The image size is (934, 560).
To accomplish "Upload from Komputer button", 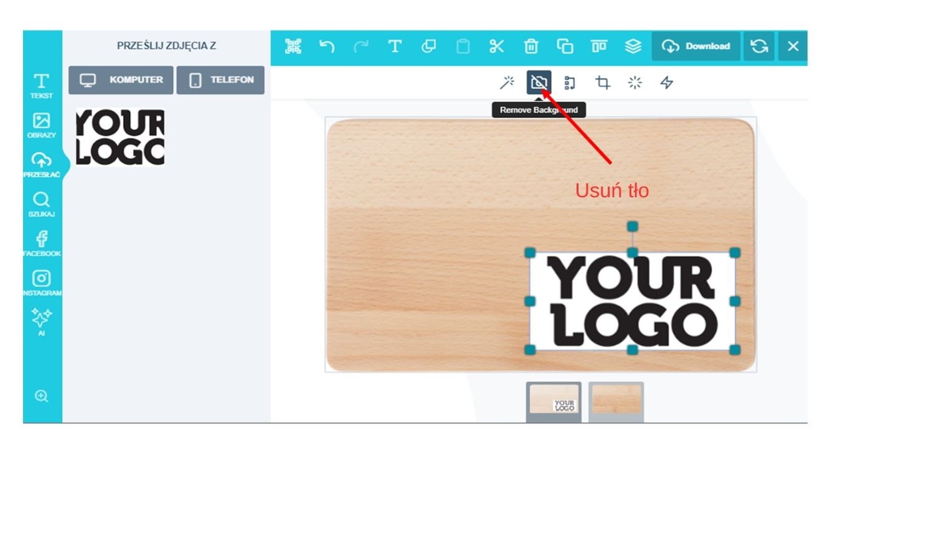I will coord(121,80).
